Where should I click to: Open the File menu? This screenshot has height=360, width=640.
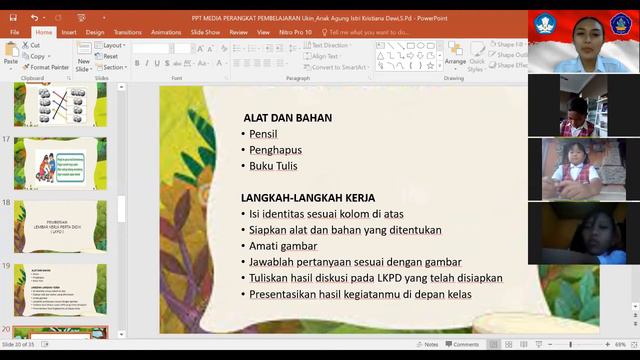tap(15, 32)
